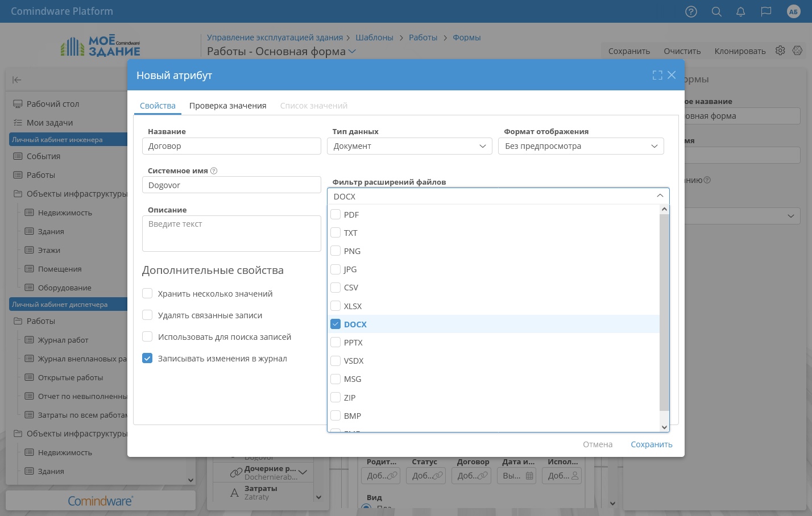
Task: Open the notifications bell icon
Action: (x=740, y=11)
